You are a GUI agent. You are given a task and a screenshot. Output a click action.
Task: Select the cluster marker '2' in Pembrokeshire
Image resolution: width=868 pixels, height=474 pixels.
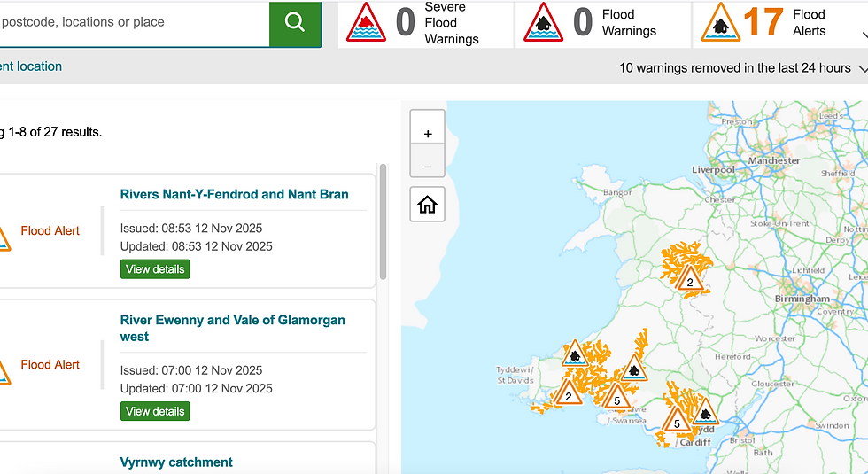click(x=569, y=393)
